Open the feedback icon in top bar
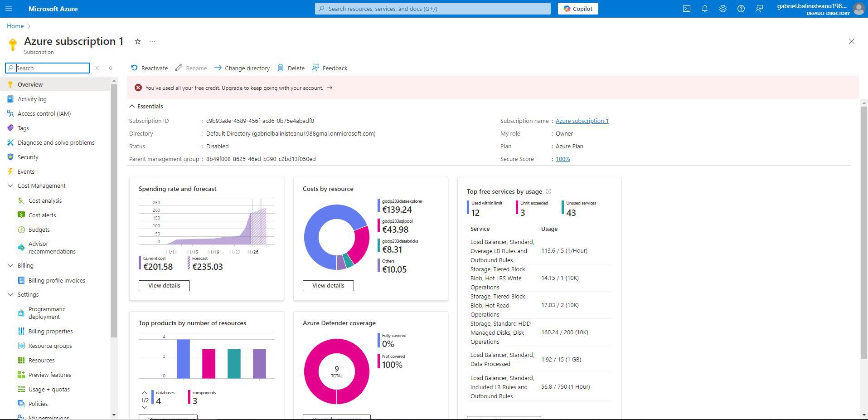This screenshot has height=420, width=868. click(759, 9)
